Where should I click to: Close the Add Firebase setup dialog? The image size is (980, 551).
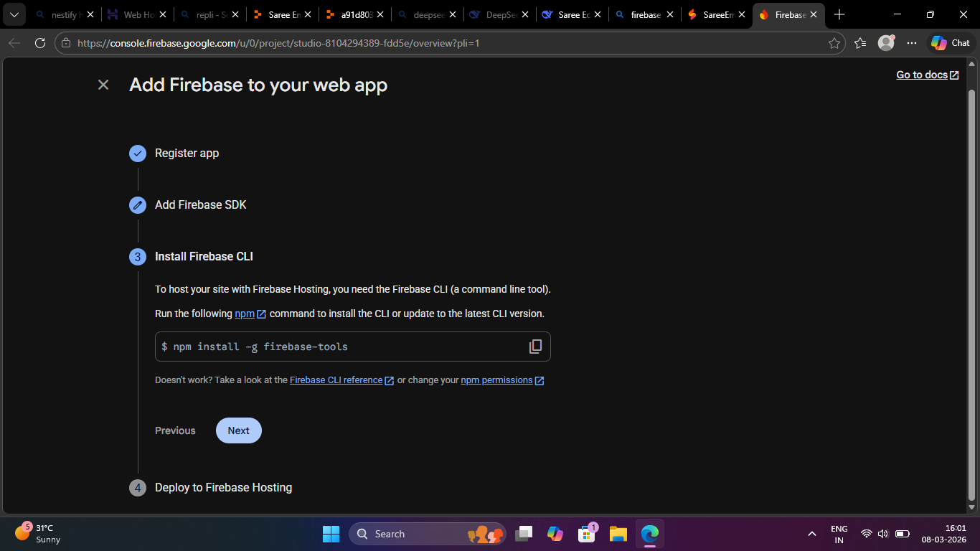103,85
